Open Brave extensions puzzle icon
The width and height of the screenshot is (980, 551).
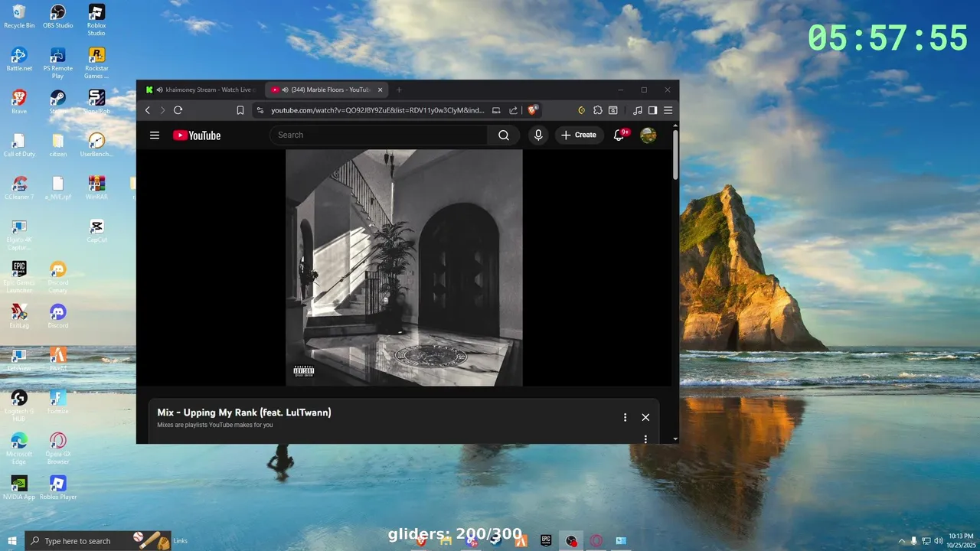[598, 110]
